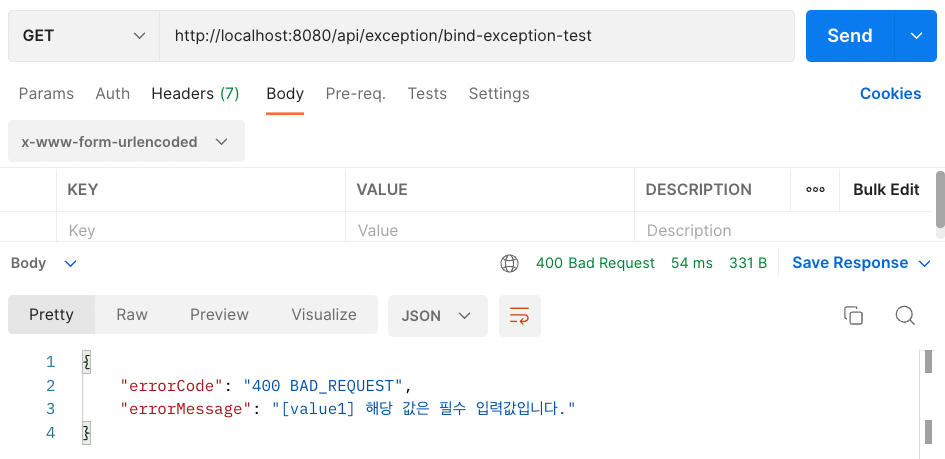Select the Raw response view
This screenshot has width=945, height=459.
click(x=132, y=314)
